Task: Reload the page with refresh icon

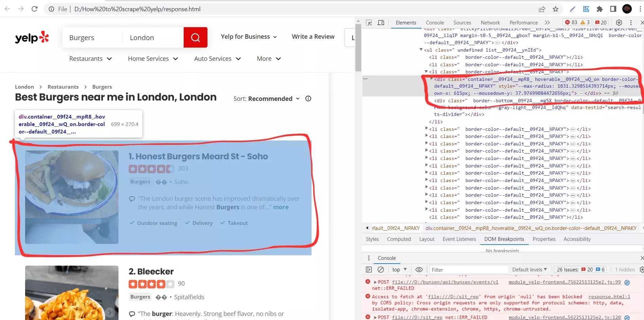Action: click(35, 9)
